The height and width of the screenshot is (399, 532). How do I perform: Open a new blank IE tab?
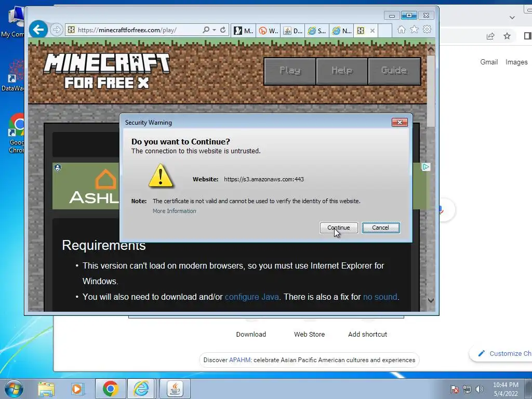[385, 31]
